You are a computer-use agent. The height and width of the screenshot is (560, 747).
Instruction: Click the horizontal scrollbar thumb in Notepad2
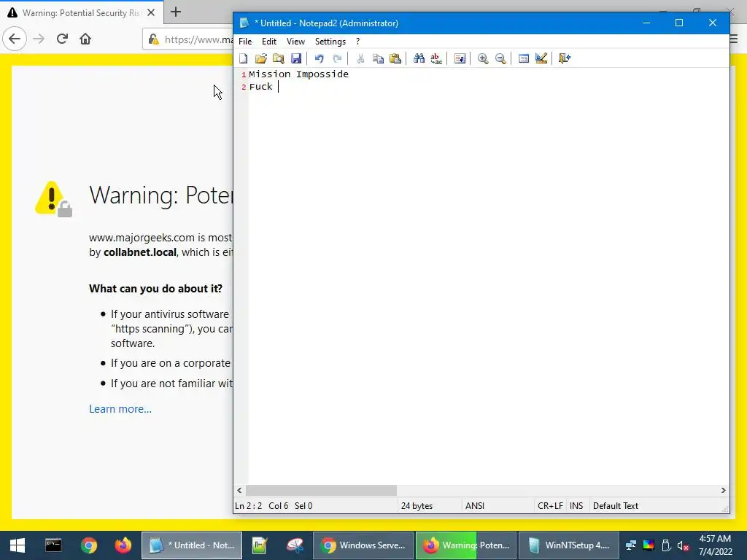[x=321, y=490]
